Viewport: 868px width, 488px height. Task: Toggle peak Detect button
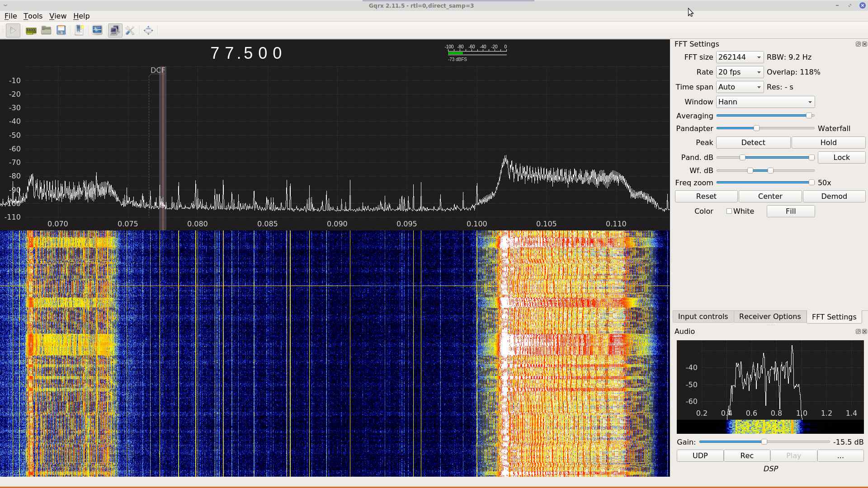pyautogui.click(x=753, y=142)
